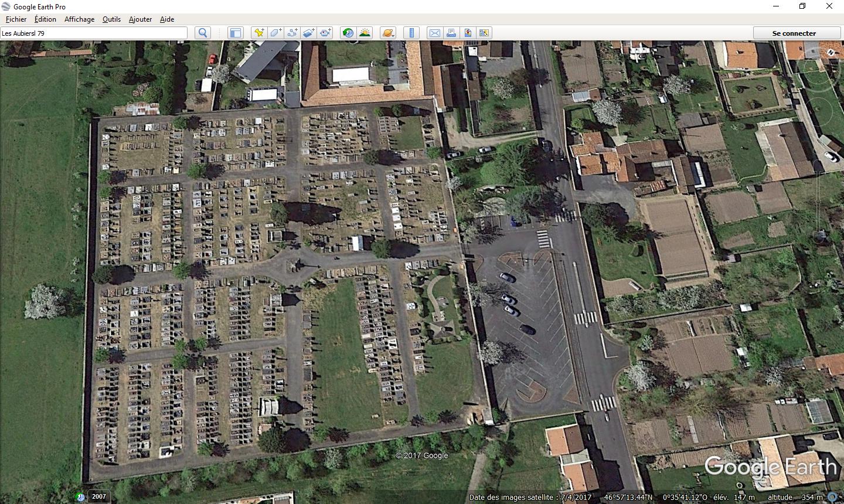Click the N north compass marker
The width and height of the screenshot is (844, 504).
point(831,52)
